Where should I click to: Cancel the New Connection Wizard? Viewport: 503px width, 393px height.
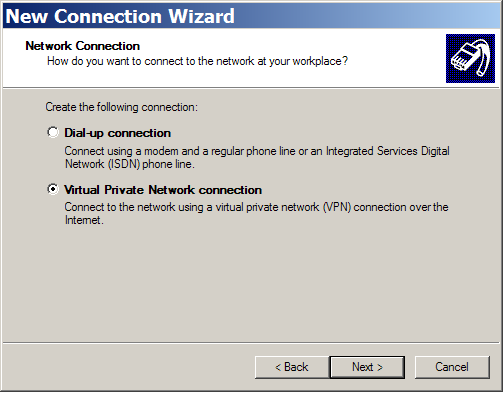pos(452,367)
